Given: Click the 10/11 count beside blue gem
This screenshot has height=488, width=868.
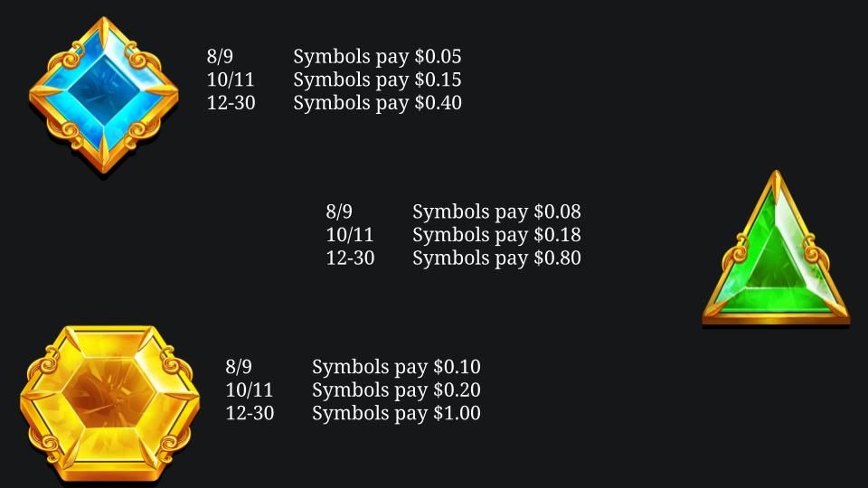Looking at the screenshot, I should (231, 80).
